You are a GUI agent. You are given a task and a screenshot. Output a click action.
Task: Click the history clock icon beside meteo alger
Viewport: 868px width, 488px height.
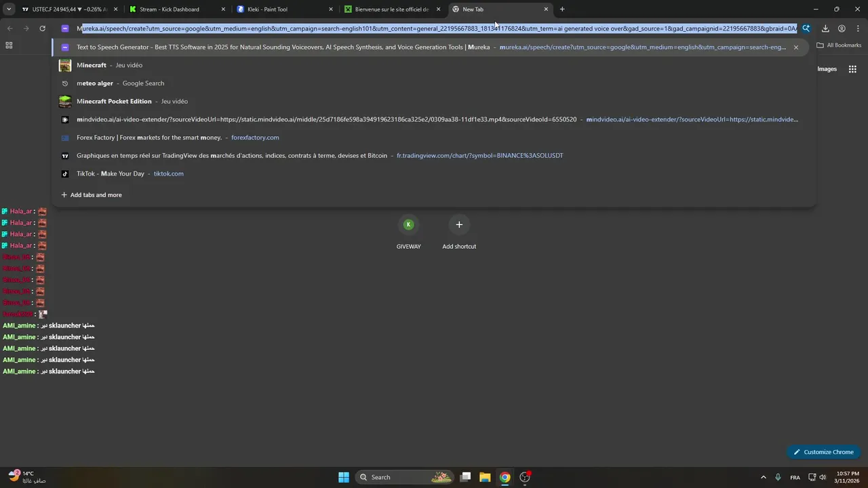pos(65,83)
